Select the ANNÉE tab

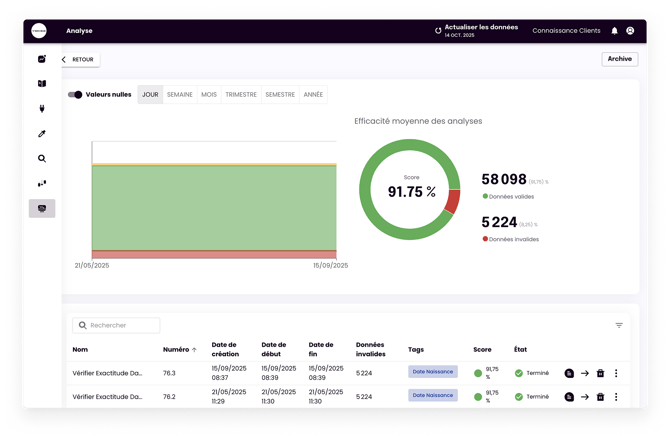313,94
